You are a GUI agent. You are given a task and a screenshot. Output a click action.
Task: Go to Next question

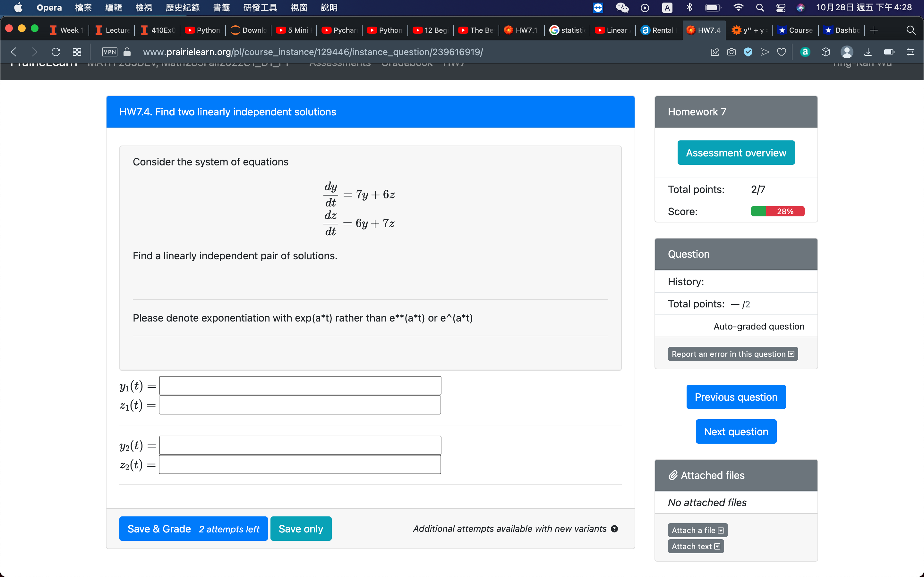(x=735, y=431)
